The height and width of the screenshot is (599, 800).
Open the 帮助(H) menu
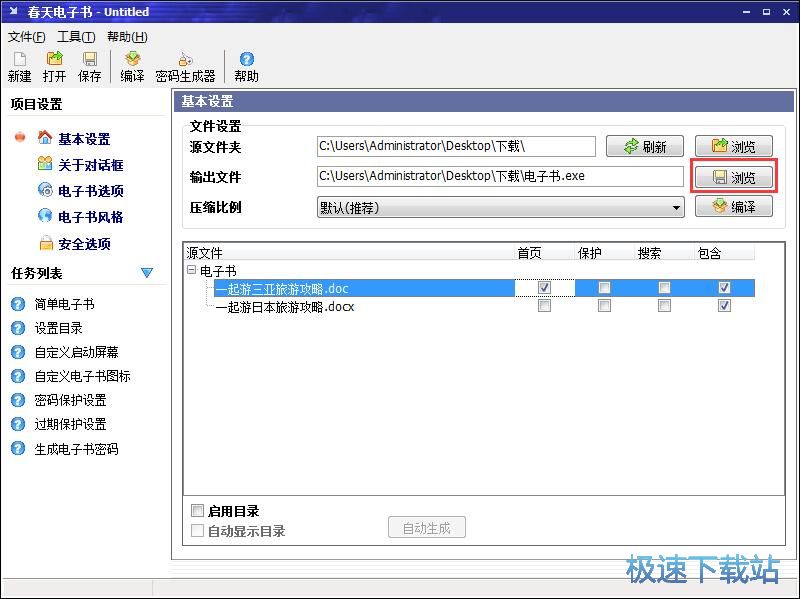coord(127,37)
